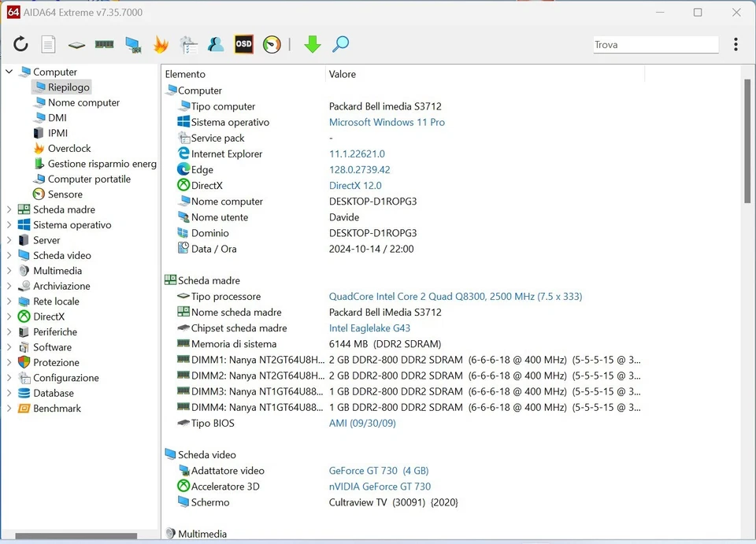Click the Refresh toolbar icon
The height and width of the screenshot is (544, 756).
tap(20, 44)
